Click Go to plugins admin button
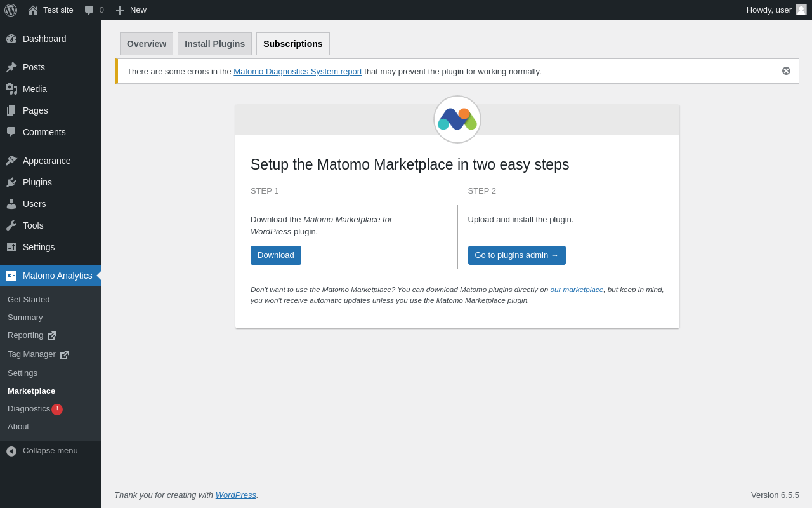 (x=516, y=255)
